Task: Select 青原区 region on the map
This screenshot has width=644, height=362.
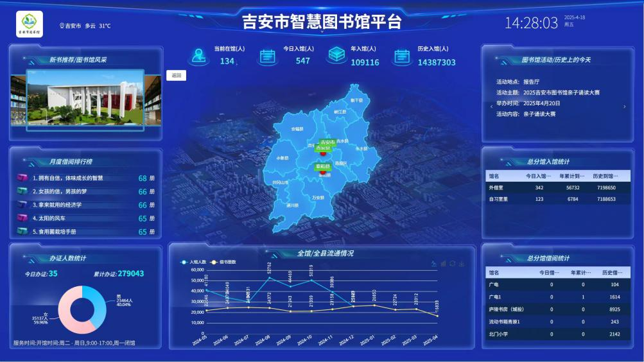Action: [341, 164]
